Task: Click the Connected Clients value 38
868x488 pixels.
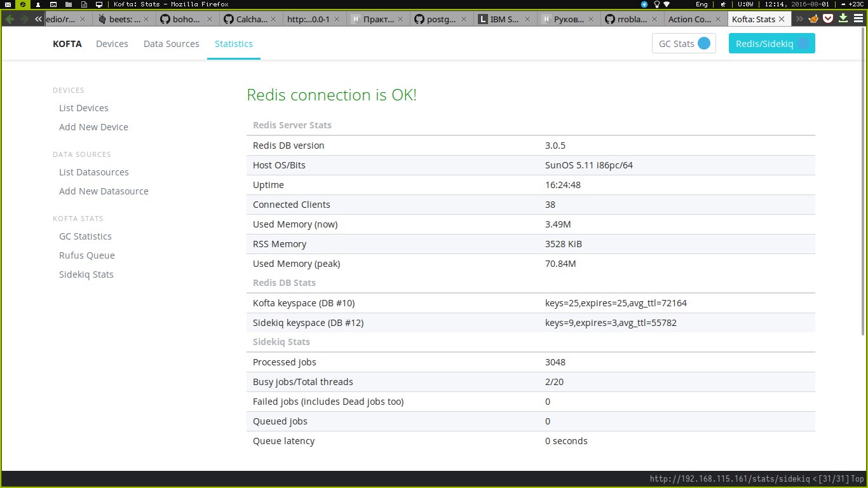Action: (x=550, y=205)
